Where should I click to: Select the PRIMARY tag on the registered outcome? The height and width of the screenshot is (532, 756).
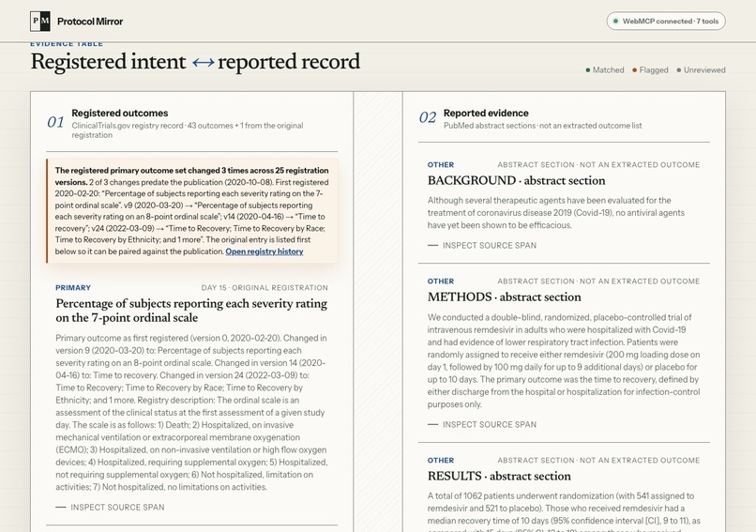(x=73, y=287)
